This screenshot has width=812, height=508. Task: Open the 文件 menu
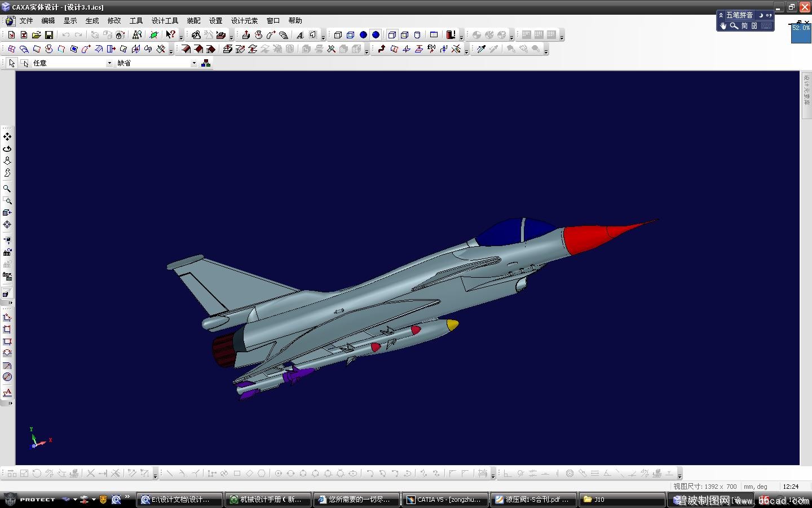tap(26, 21)
